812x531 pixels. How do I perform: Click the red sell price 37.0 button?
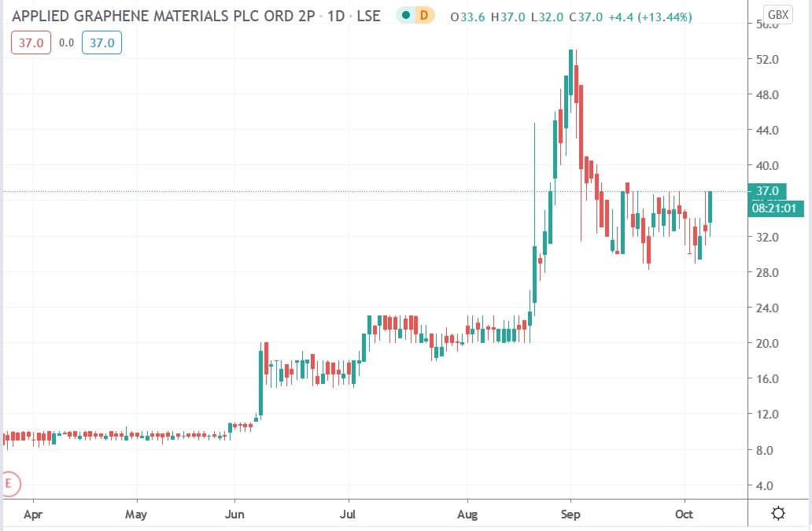31,42
